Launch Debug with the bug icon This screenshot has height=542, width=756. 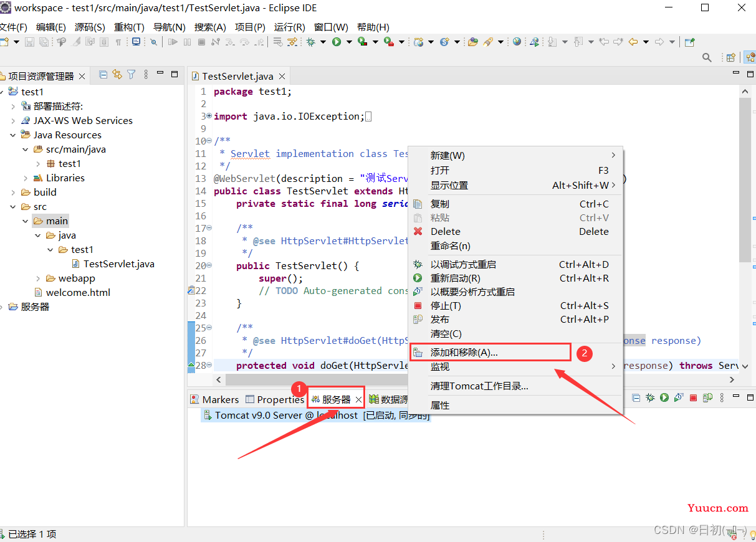[x=310, y=42]
